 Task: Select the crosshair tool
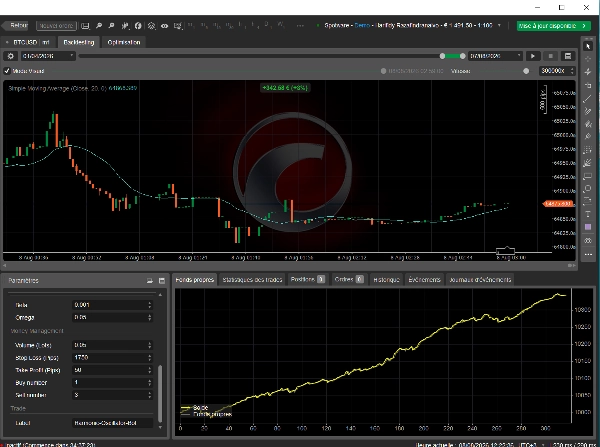pyautogui.click(x=588, y=59)
